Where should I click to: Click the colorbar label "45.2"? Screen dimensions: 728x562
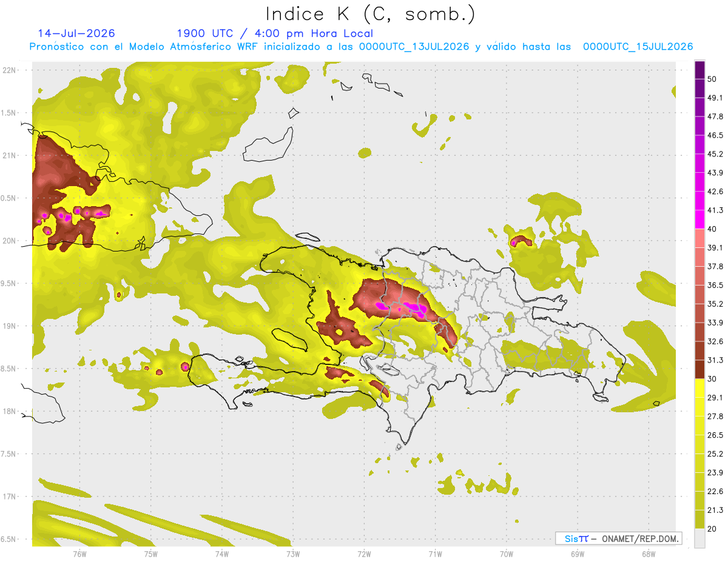pos(715,154)
